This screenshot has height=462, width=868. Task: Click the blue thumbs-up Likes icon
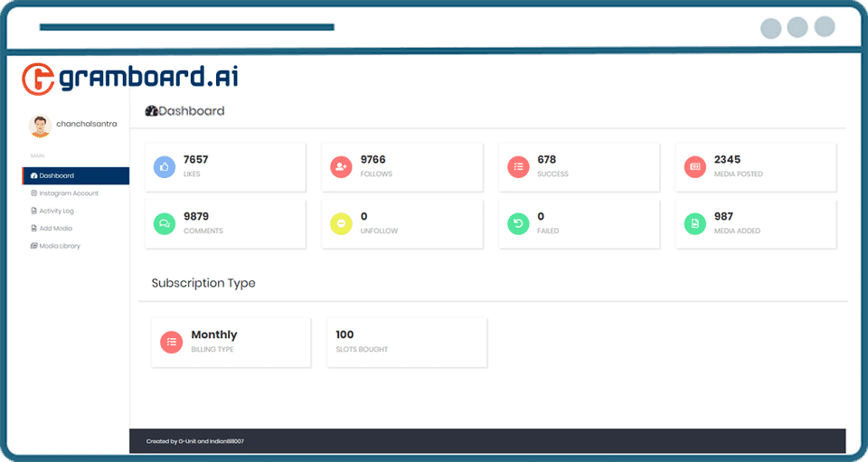pos(165,166)
